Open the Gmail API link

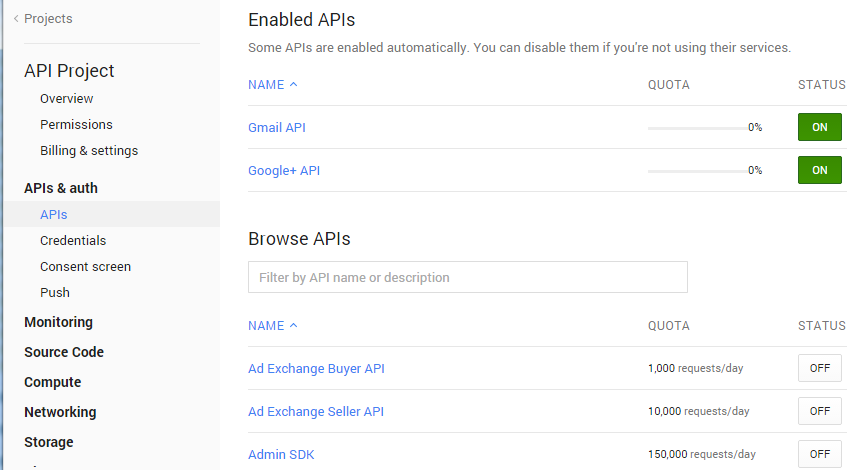(276, 127)
